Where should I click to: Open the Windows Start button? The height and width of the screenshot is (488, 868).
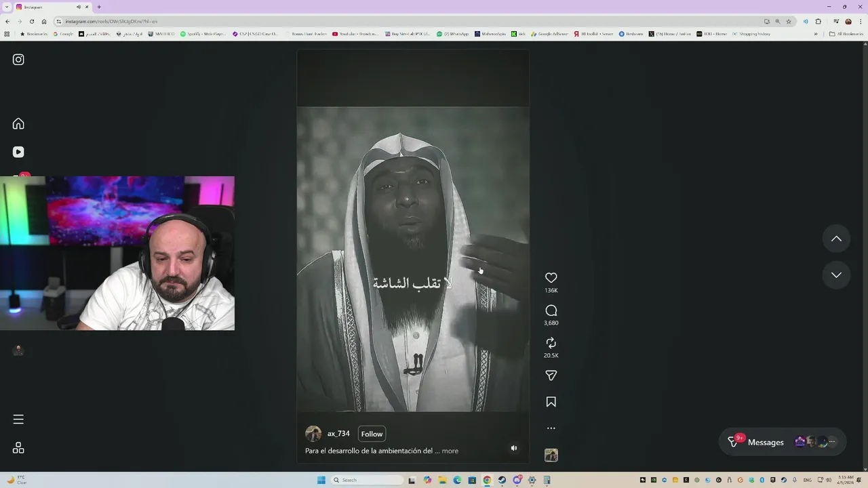coord(321,480)
